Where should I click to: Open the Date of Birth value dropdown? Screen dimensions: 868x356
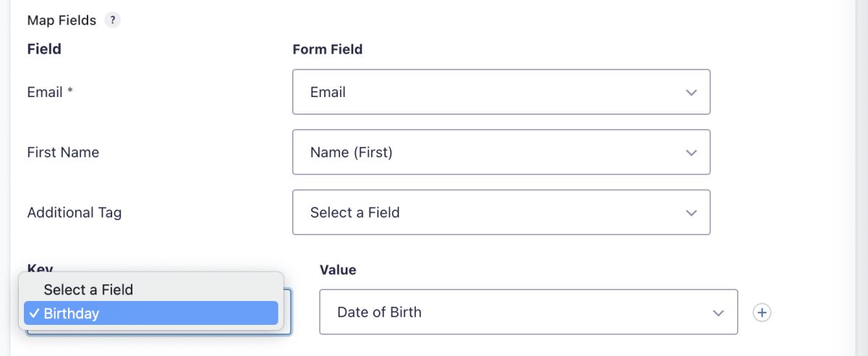coord(528,312)
